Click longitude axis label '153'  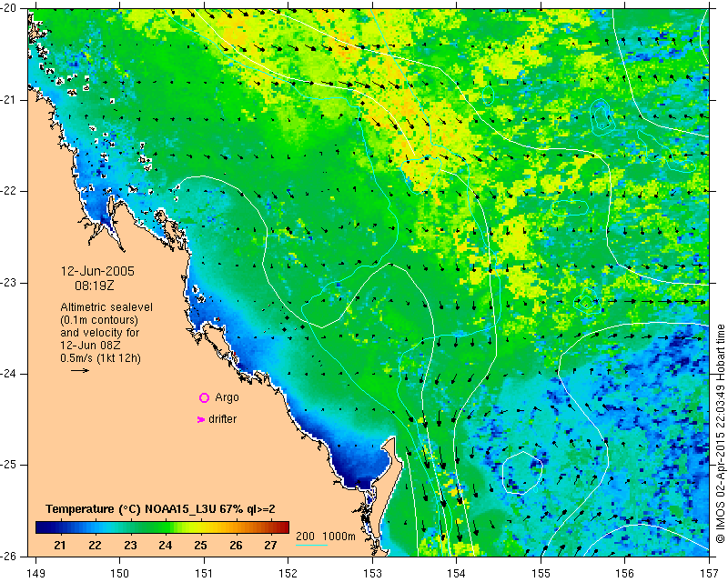[372, 574]
